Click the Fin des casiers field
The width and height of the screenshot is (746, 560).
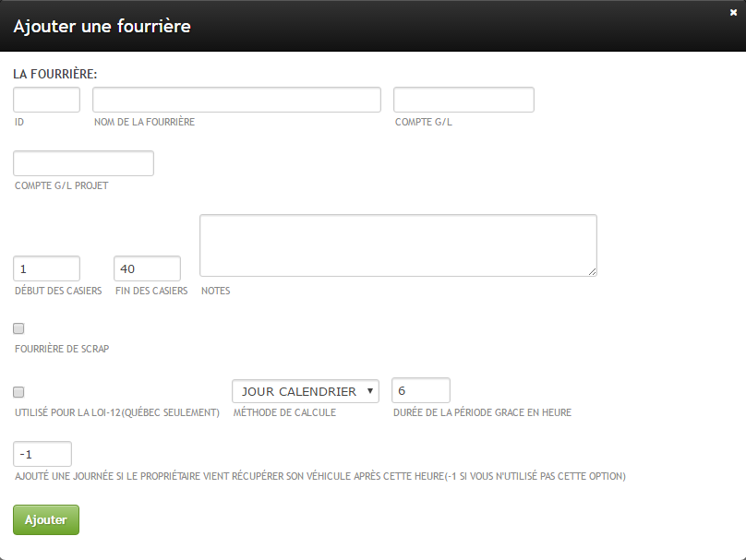pyautogui.click(x=147, y=268)
